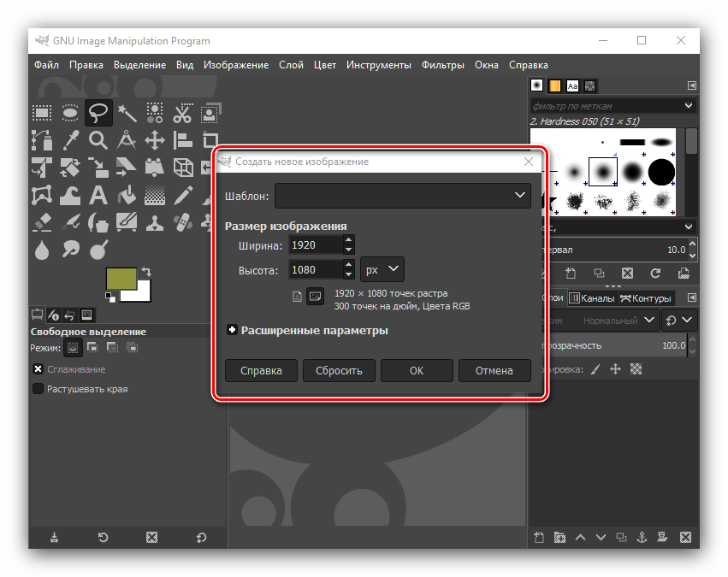
Task: Choose landscape orientation in new image dialog
Action: click(316, 297)
